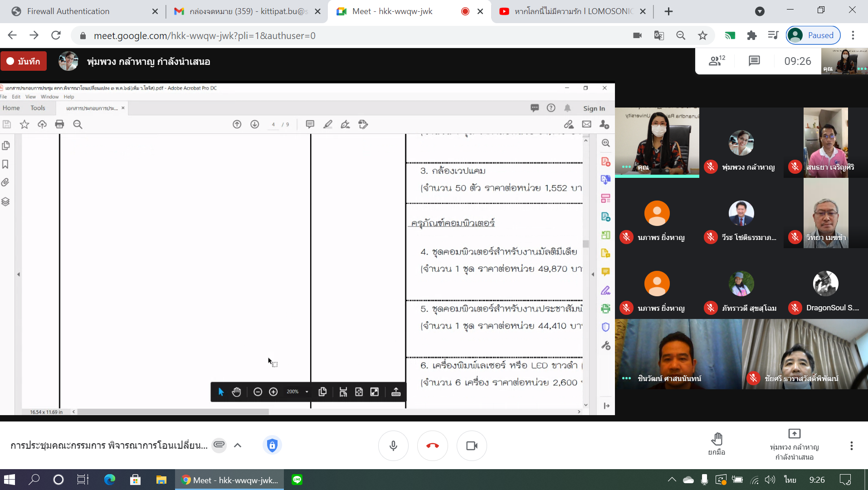Click the red hang up call button

(x=432, y=446)
